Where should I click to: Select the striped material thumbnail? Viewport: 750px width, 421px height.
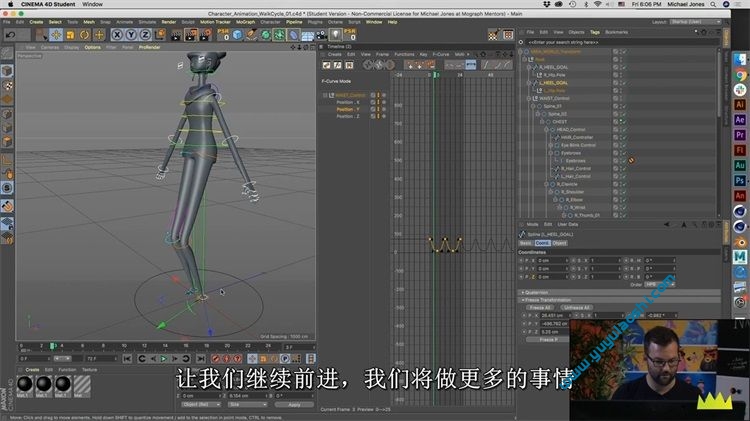point(82,384)
